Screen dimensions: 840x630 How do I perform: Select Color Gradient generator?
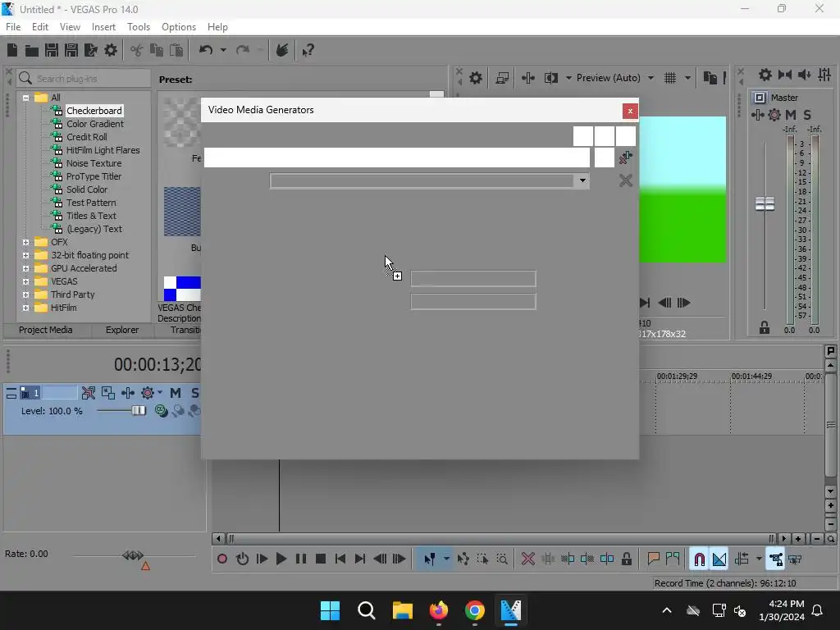click(x=95, y=124)
